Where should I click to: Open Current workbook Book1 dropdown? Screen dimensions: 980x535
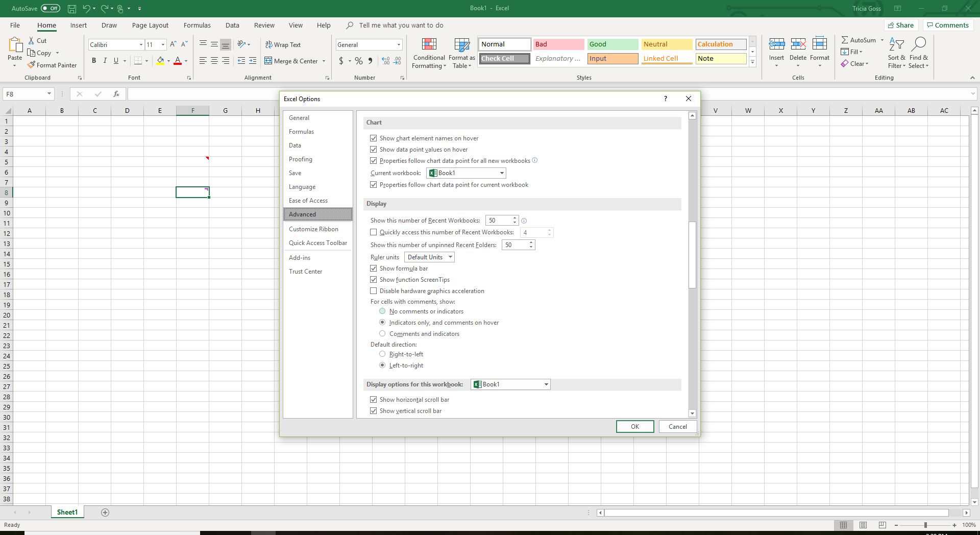coord(466,173)
